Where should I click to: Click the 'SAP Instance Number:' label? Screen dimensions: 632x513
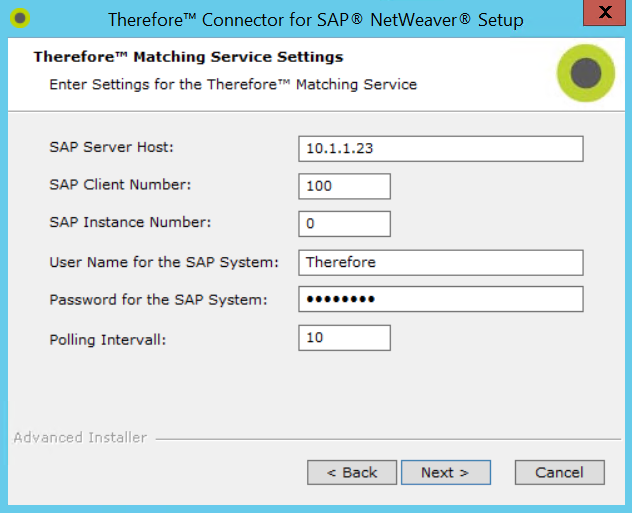130,223
